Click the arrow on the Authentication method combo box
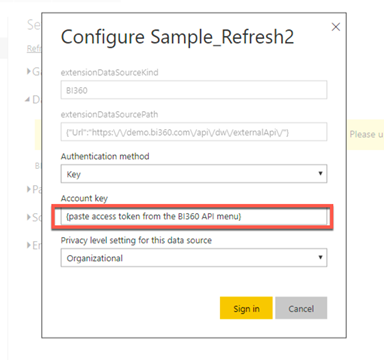Screen dimensions: 384x360 tap(320, 173)
